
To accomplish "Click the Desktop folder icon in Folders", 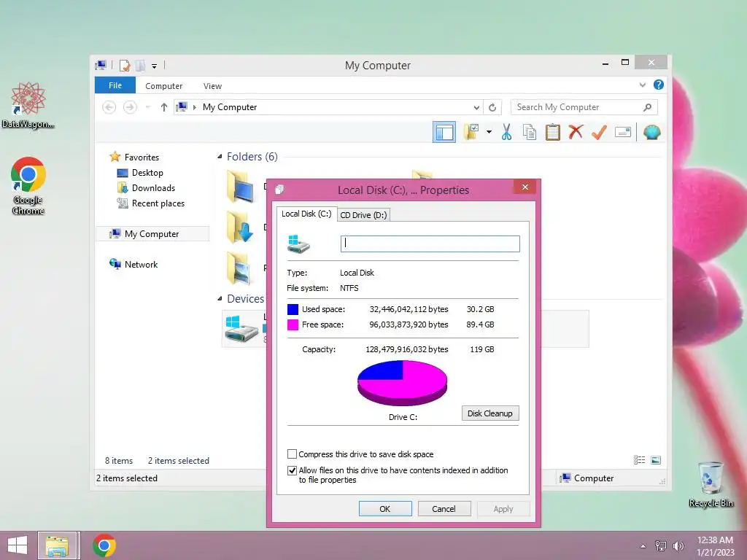I will [240, 186].
